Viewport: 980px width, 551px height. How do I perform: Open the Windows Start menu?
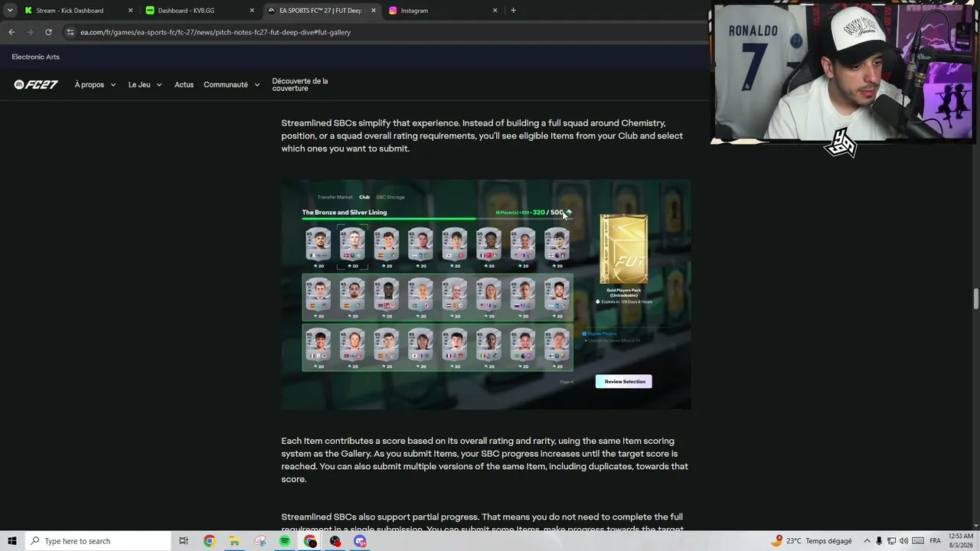[12, 541]
